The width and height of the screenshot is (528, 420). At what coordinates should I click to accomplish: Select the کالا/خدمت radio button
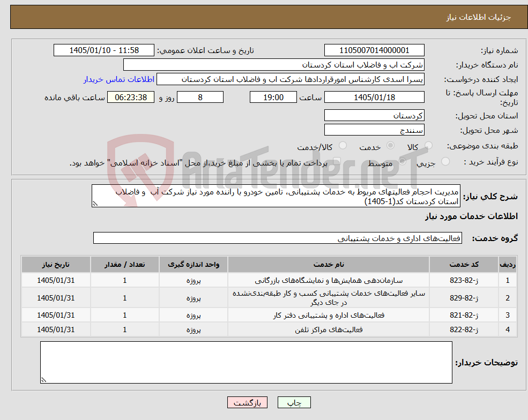[343, 145]
